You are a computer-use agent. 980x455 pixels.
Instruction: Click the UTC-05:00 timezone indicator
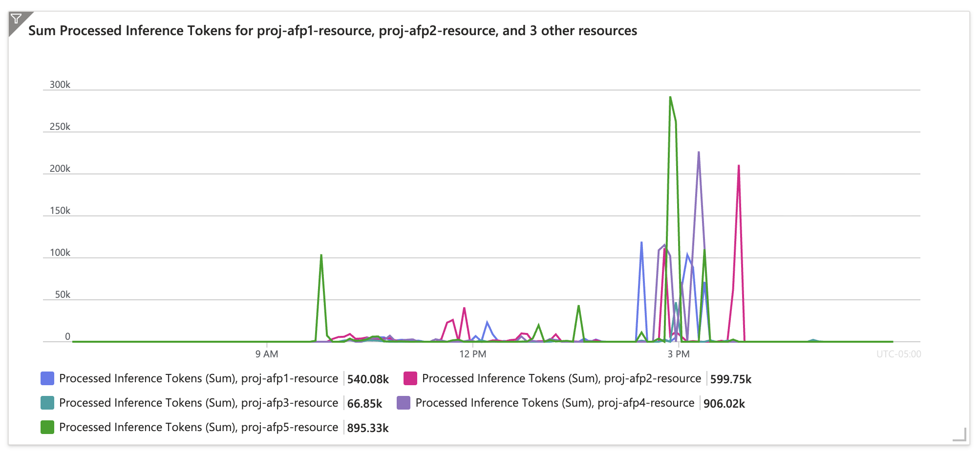click(899, 355)
